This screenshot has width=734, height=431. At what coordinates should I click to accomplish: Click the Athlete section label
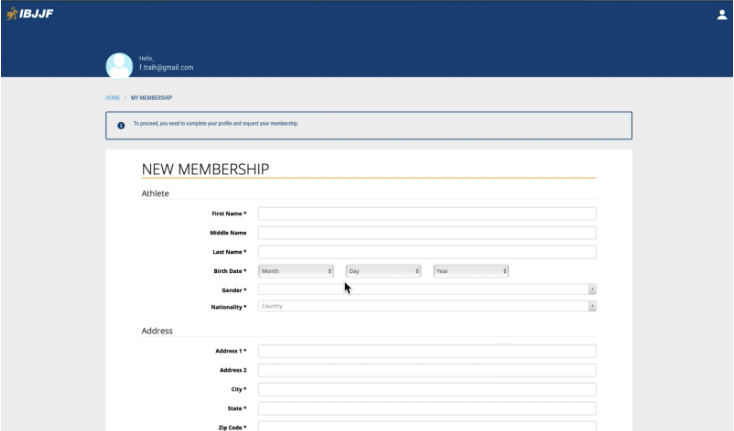pos(155,193)
